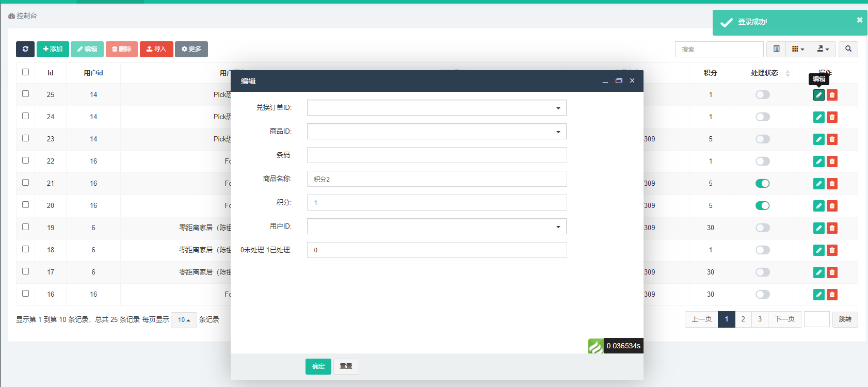
Task: Delete record with Id 19
Action: (832, 228)
